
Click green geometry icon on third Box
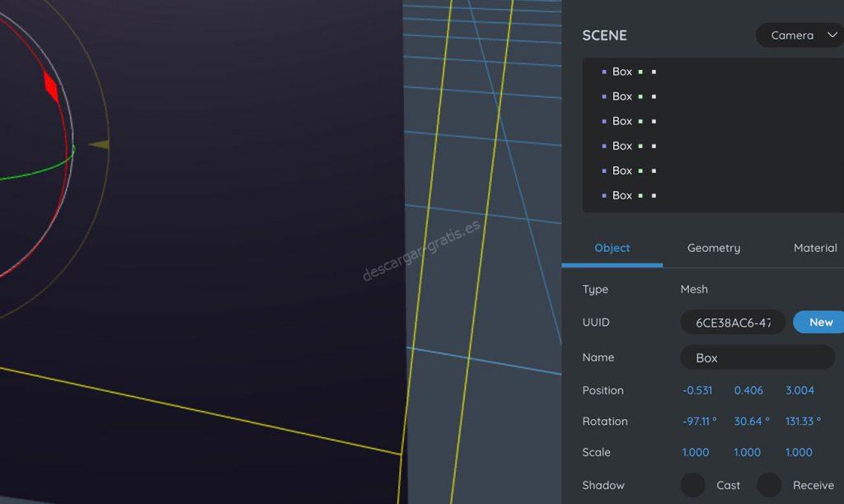tap(640, 121)
